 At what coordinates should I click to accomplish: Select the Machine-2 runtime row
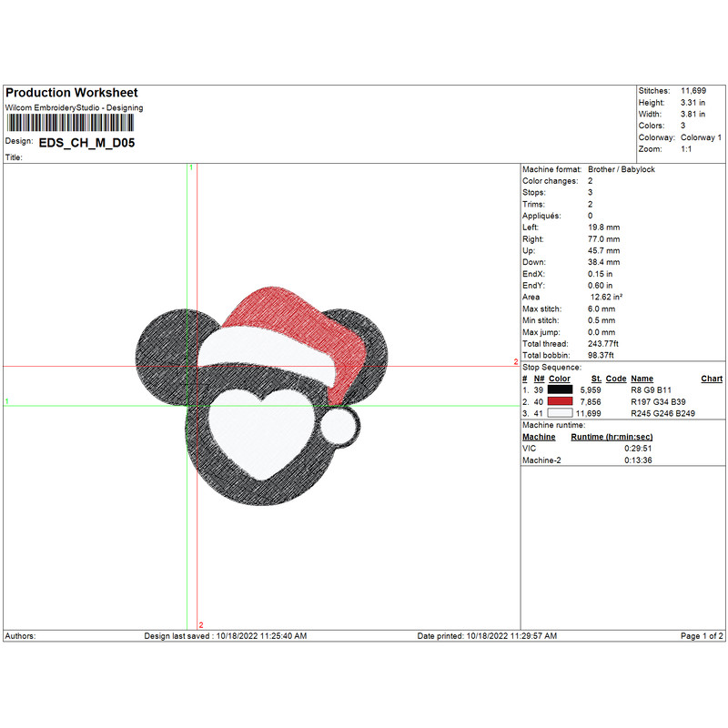tap(582, 460)
